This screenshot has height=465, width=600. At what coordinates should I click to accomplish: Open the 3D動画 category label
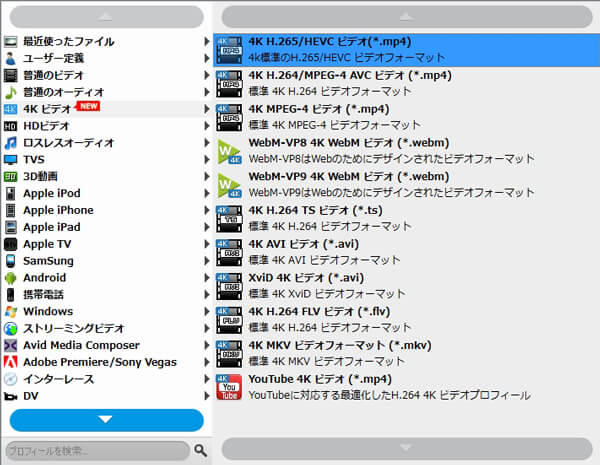(41, 176)
